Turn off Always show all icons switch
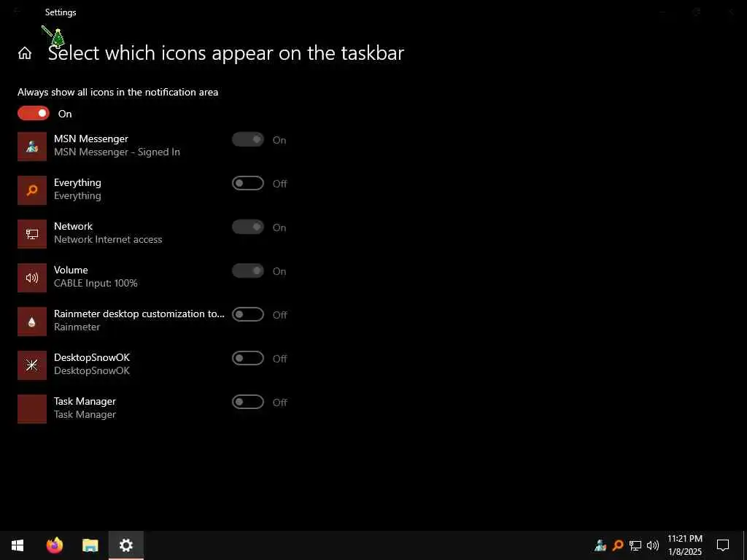 pos(34,113)
